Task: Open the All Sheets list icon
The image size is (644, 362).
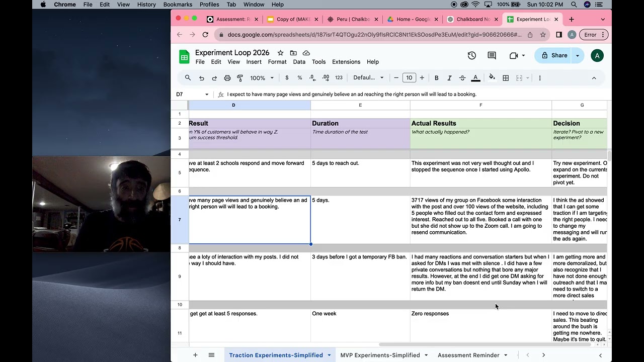Action: (x=211, y=355)
